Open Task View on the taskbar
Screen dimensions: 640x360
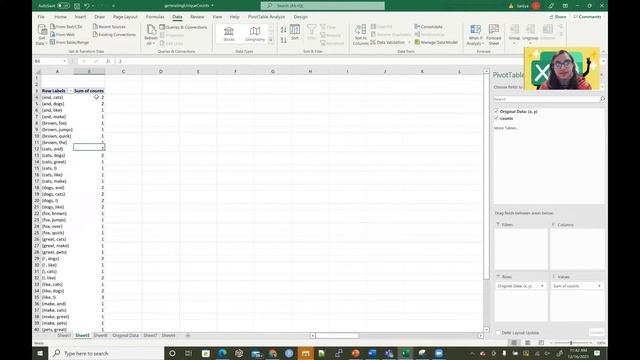click(x=188, y=353)
